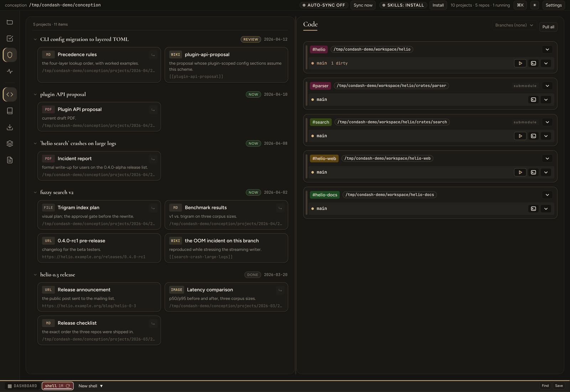Open the Release announcement URL card
The width and height of the screenshot is (570, 392).
pyautogui.click(x=99, y=297)
